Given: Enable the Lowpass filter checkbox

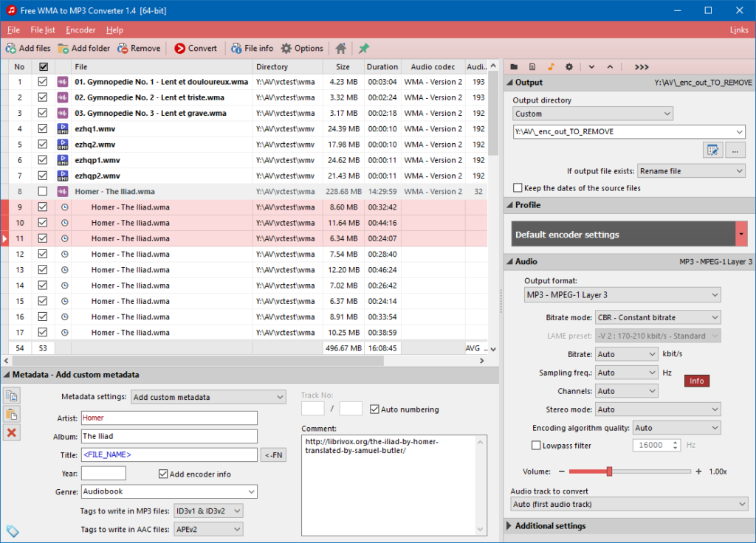Looking at the screenshot, I should tap(536, 446).
